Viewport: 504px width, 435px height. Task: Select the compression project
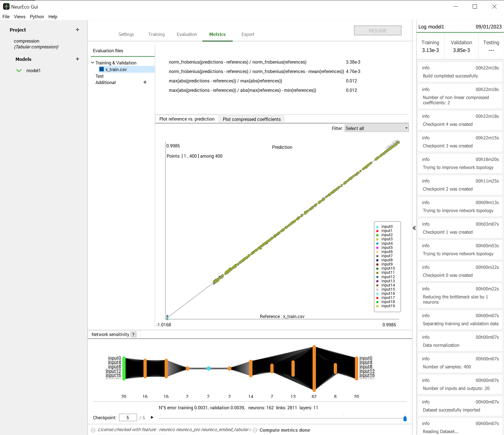coord(36,44)
